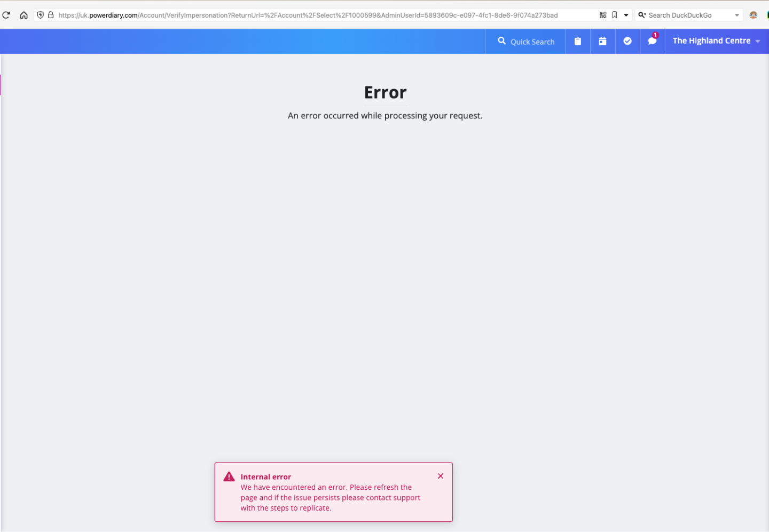Click the browser extension avatar icon

753,15
